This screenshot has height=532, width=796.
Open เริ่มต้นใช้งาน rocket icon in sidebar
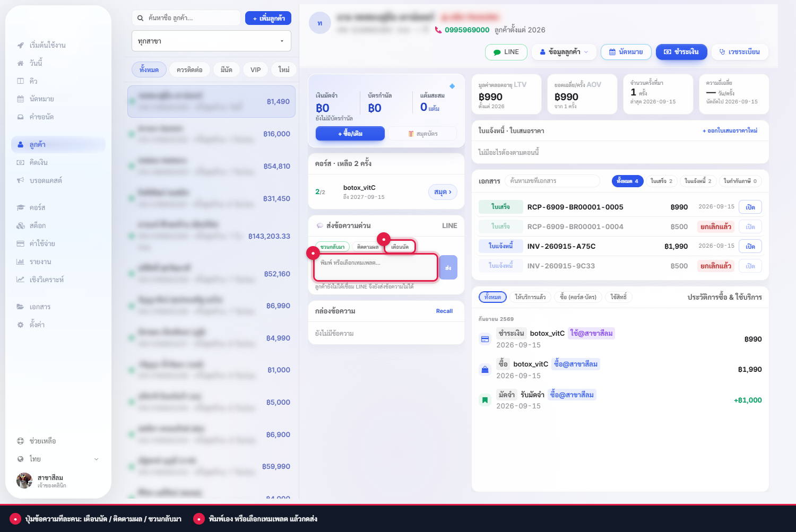(x=20, y=45)
